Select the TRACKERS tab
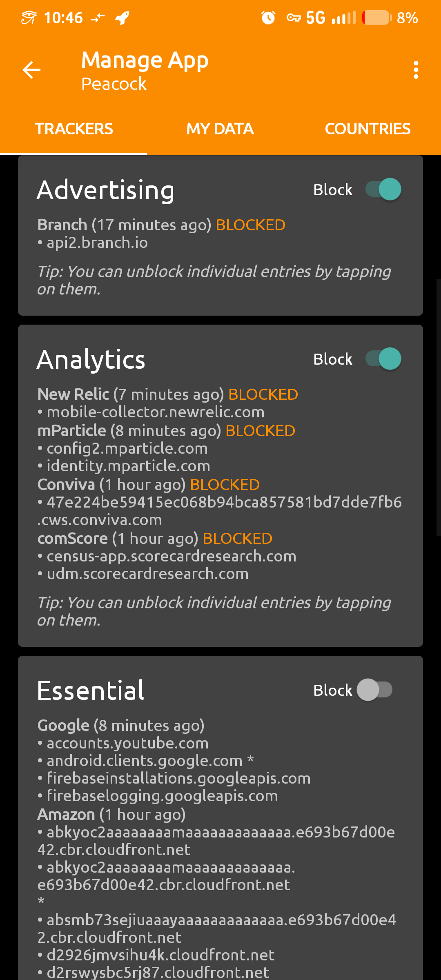The width and height of the screenshot is (441, 980). coord(73,129)
